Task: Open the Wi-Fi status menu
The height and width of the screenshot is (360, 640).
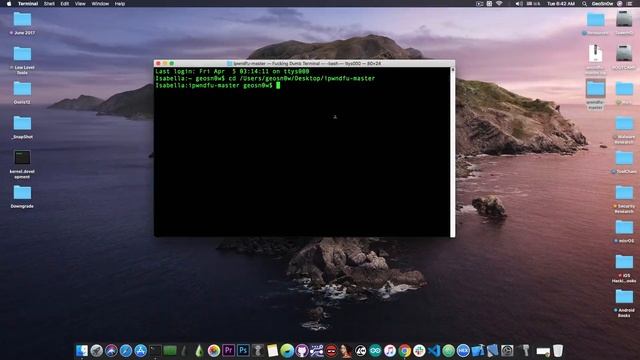Action: click(x=499, y=4)
